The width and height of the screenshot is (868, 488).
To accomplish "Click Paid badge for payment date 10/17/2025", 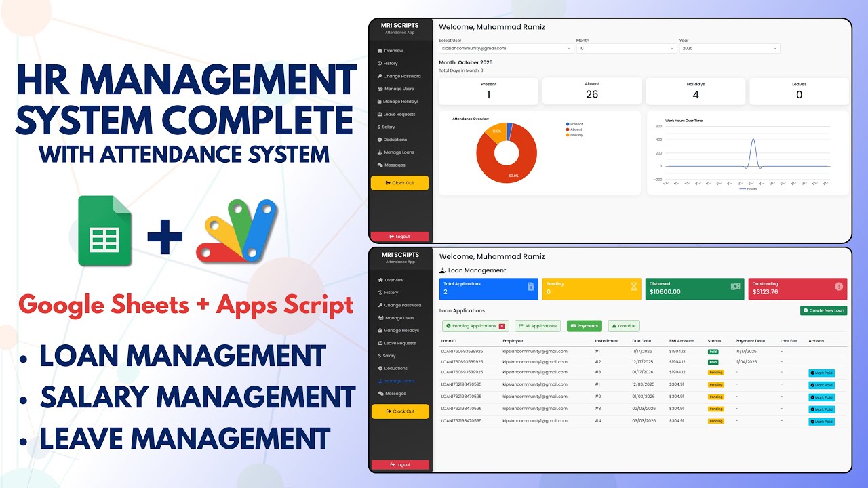I will click(x=713, y=352).
